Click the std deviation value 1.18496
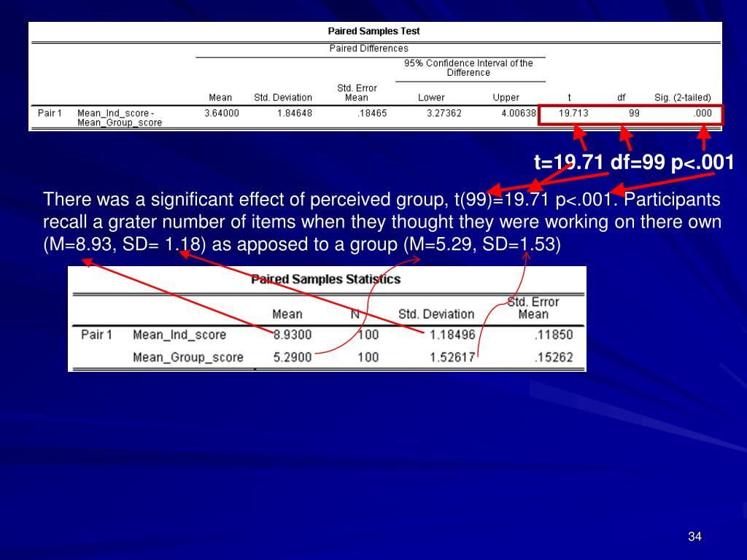 click(x=452, y=335)
